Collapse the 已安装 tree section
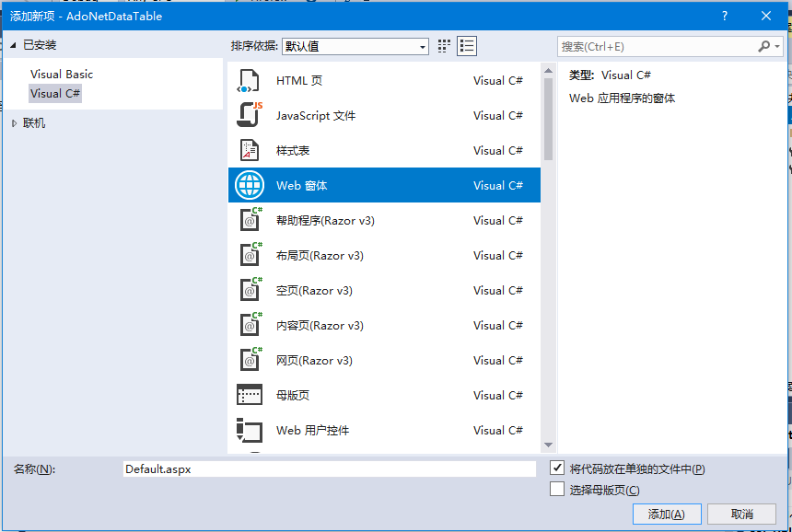 14,45
